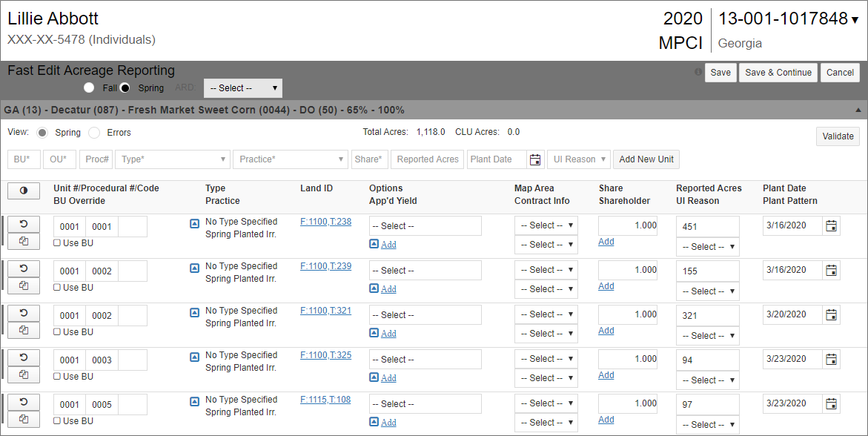
Task: Open the ARD Select dropdown
Action: (x=243, y=88)
